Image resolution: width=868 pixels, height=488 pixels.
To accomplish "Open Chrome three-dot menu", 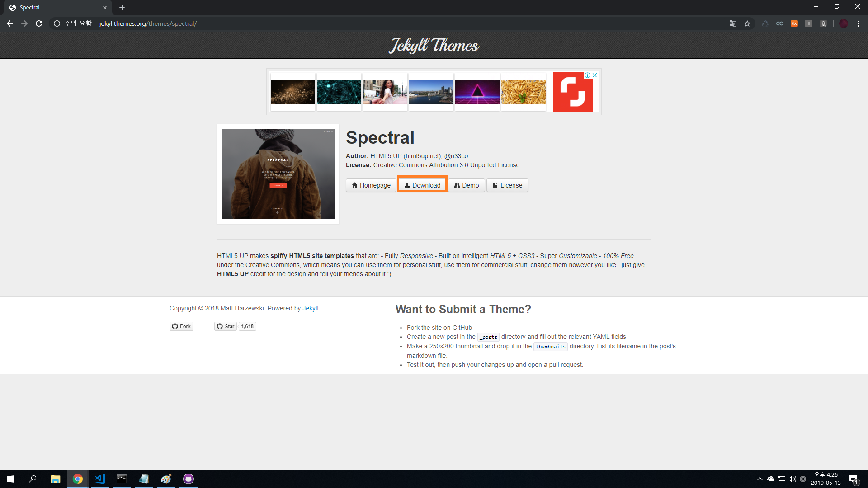I will pos(858,23).
